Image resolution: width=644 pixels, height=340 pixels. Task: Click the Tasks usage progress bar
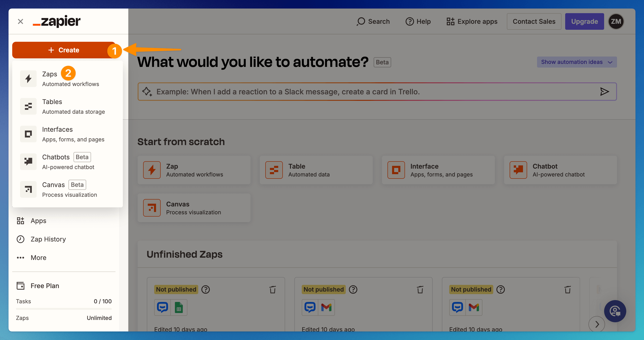coord(64,309)
